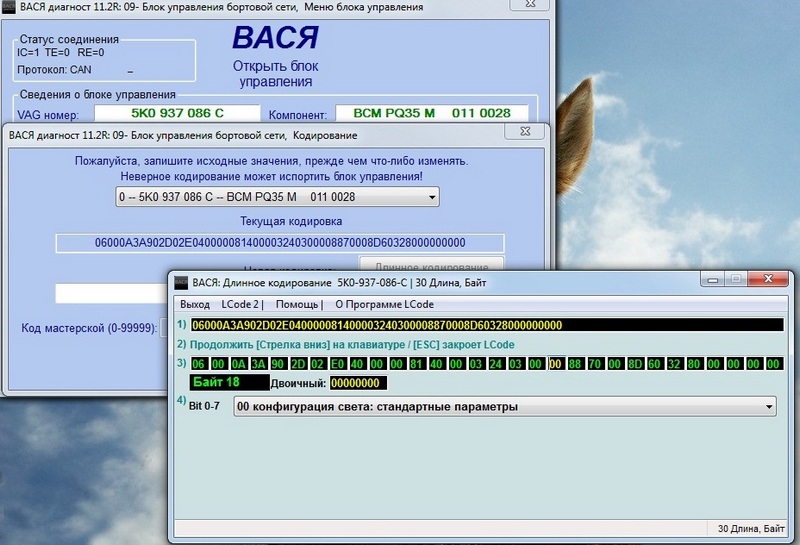Click the ВАСЯ icon in main menu window title
Image resolution: width=800 pixels, height=545 pixels.
[9, 7]
